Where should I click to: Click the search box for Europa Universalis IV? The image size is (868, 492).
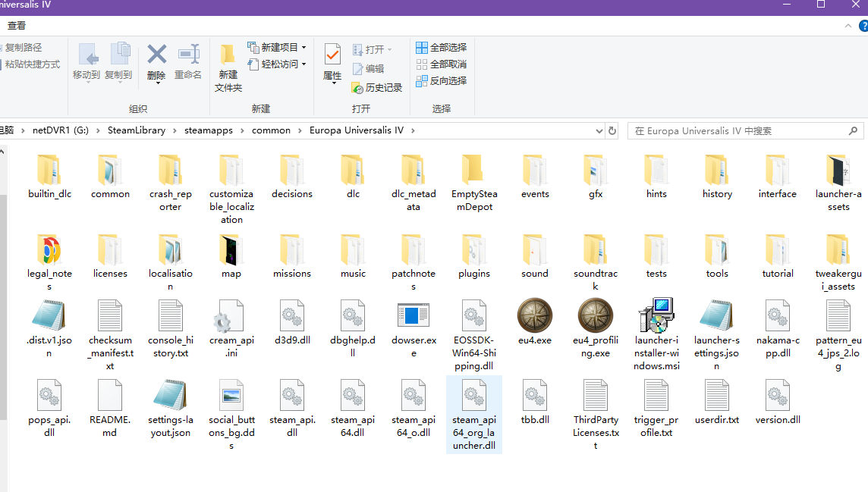[744, 130]
